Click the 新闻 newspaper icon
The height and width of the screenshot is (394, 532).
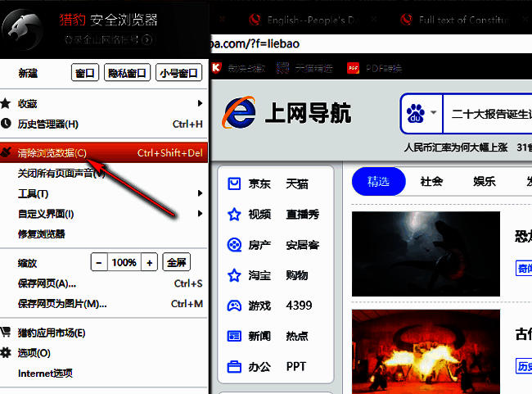[x=234, y=336]
